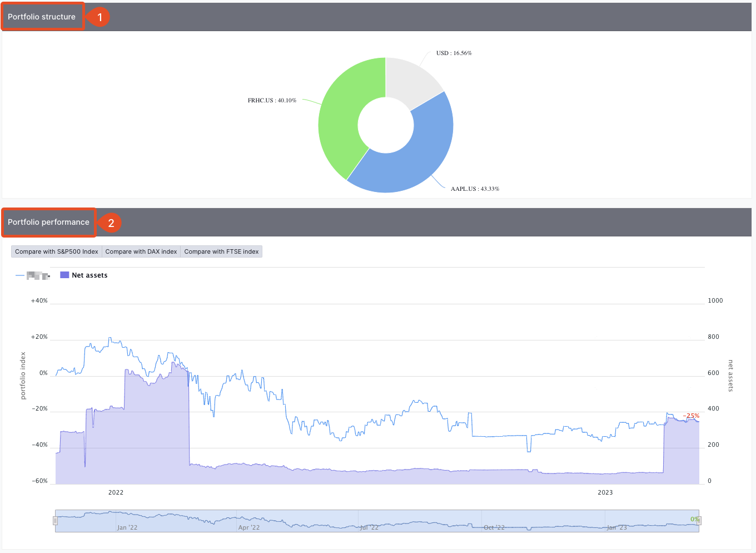Viewport: 756px width, 553px height.
Task: Click the red -25% marker on the chart
Action: (691, 415)
